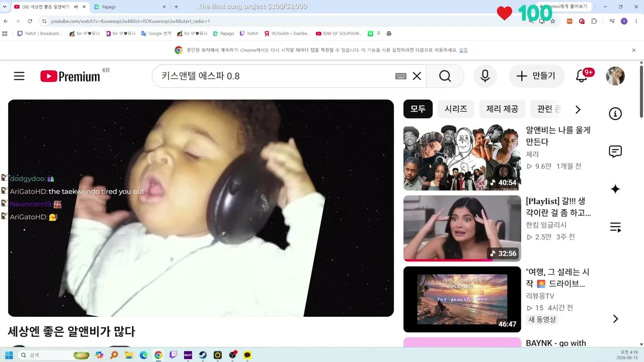The height and width of the screenshot is (362, 644).
Task: Open the 46:47 beach playlist thumbnail
Action: pos(462,299)
